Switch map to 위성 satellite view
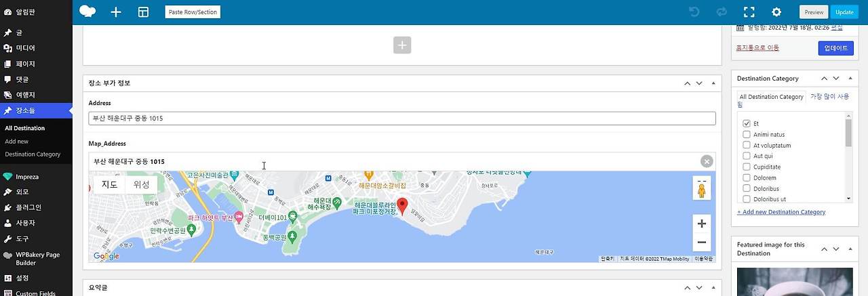The image size is (868, 296). coord(141,184)
